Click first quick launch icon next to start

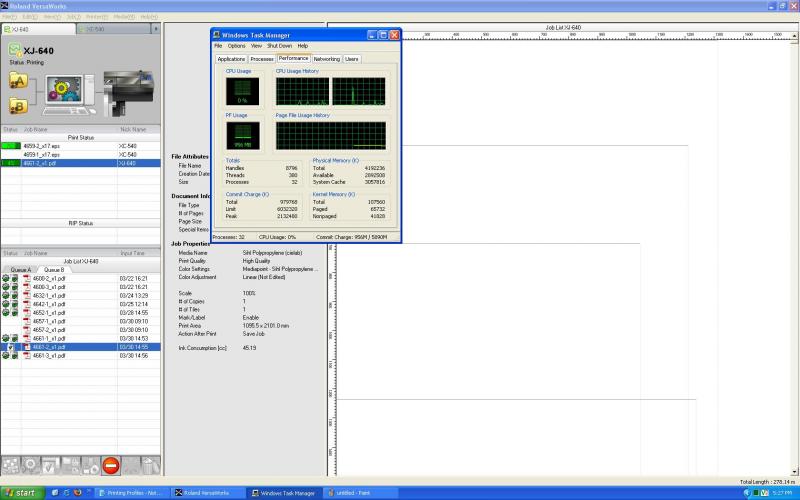click(x=55, y=493)
